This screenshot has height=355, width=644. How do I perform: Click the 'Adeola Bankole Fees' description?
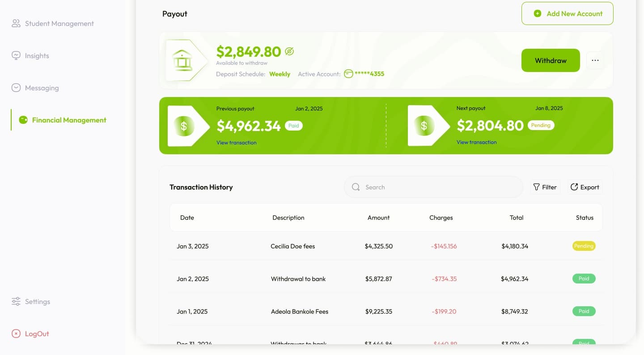pos(299,311)
